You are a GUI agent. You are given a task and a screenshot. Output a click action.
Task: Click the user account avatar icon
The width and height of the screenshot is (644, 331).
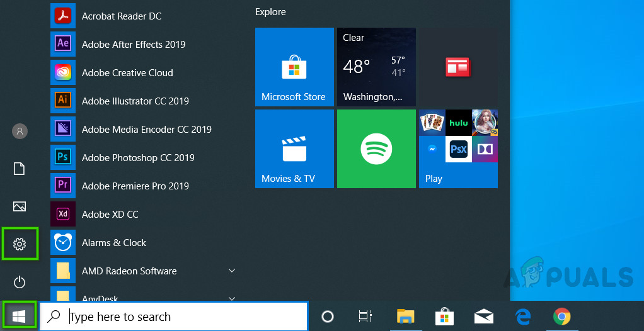click(x=20, y=132)
